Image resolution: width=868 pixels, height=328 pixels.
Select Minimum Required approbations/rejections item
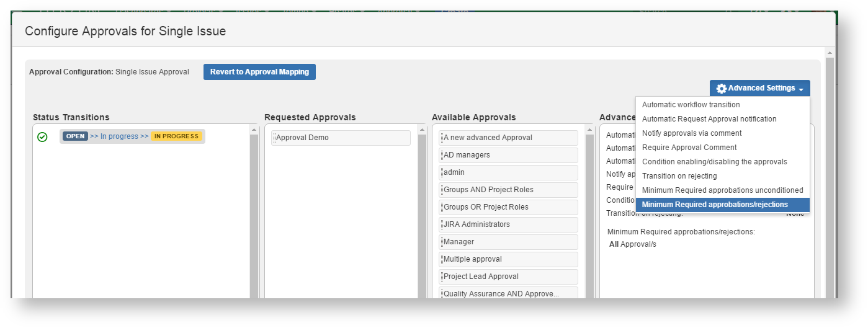[x=715, y=205]
